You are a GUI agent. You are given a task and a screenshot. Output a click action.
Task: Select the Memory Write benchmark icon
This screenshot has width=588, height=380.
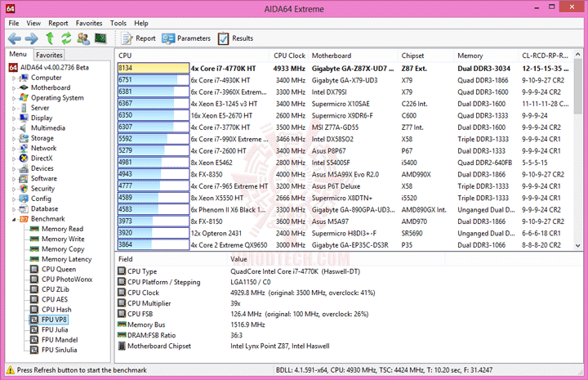[34, 239]
